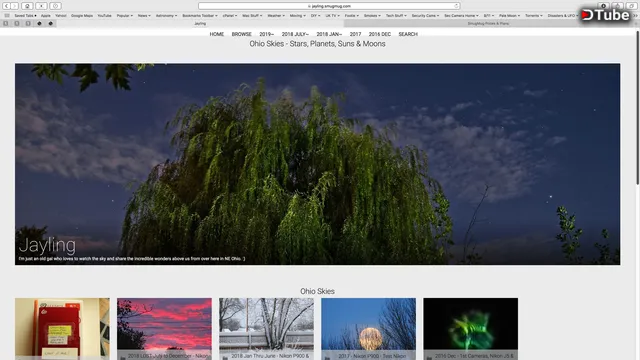This screenshot has width=640, height=360.
Task: Switch to the SmugMug Prices & Plans tab
Action: click(488, 24)
